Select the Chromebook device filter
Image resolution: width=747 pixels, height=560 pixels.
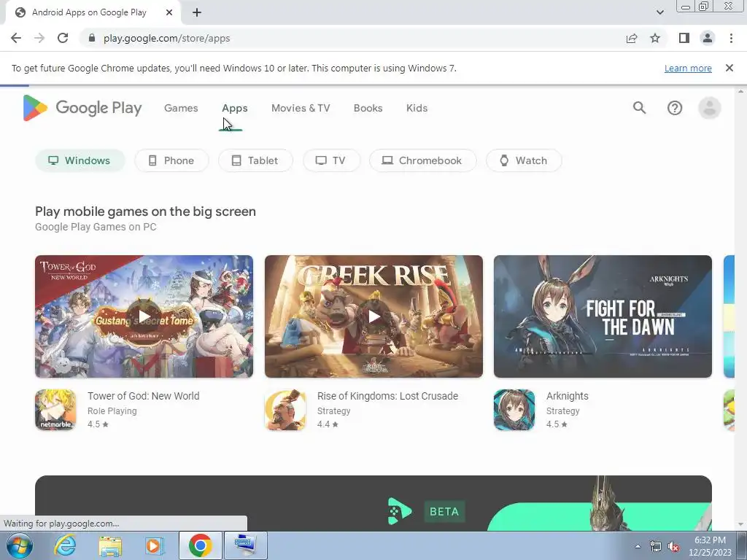pyautogui.click(x=422, y=160)
